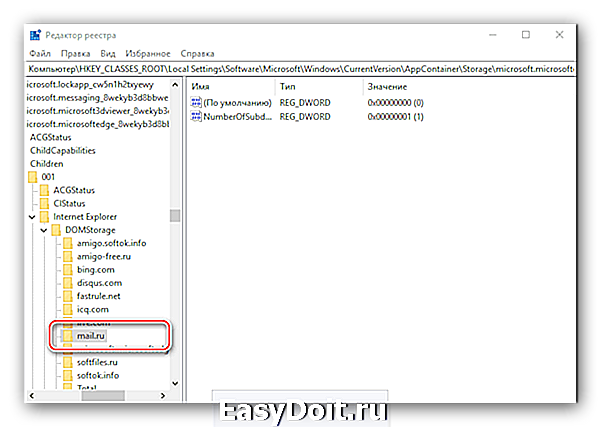Image resolution: width=600 pixels, height=427 pixels.
Task: Select the softfiles.ru key
Action: 97,362
